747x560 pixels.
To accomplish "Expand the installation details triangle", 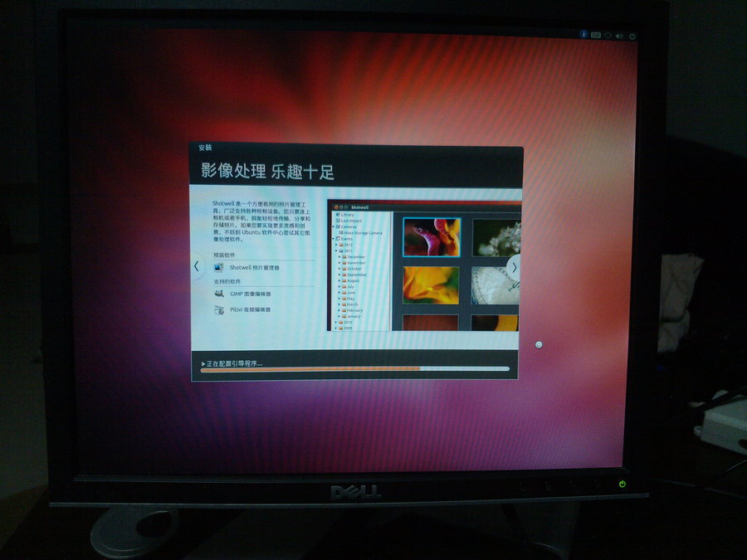I will click(203, 363).
